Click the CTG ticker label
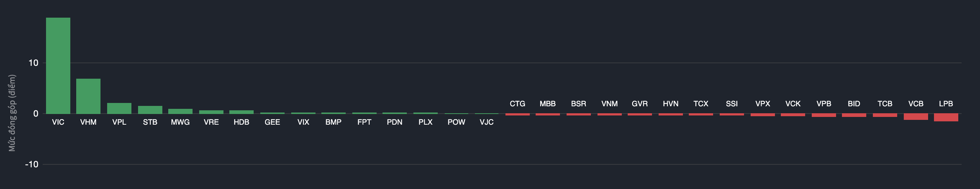The width and height of the screenshot is (980, 189). pyautogui.click(x=517, y=104)
